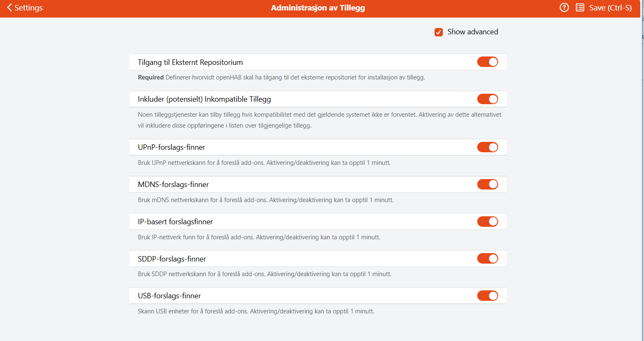Click the Administrasjon av Tillegg title
Image resolution: width=644 pixels, height=341 pixels.
[318, 8]
